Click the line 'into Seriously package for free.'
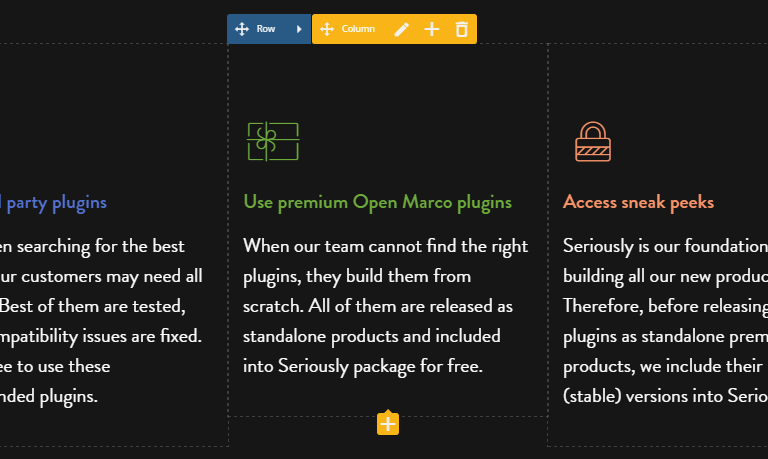 coord(363,366)
